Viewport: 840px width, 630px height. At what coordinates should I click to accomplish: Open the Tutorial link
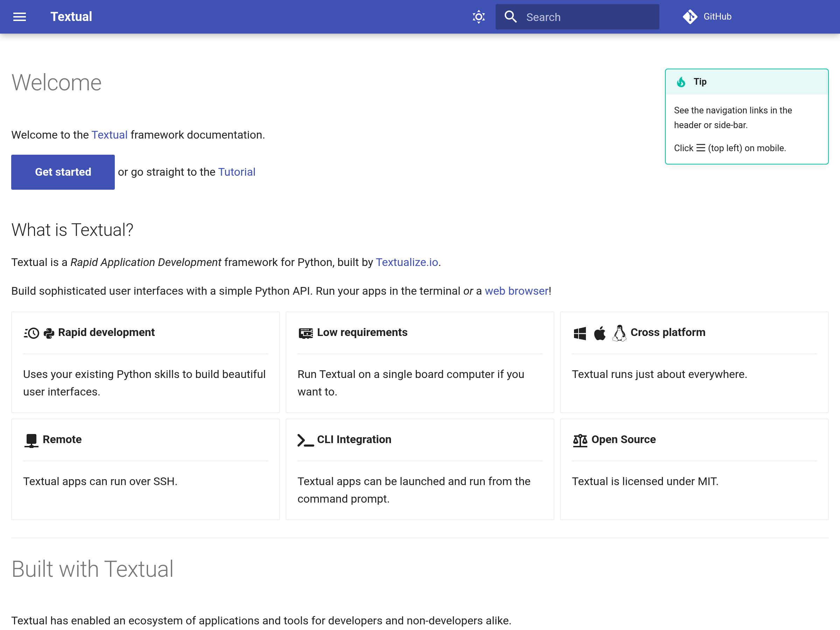(x=237, y=172)
